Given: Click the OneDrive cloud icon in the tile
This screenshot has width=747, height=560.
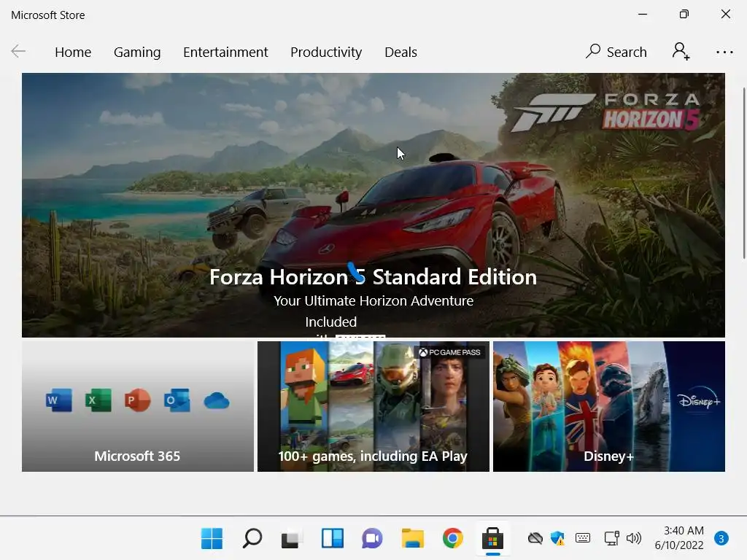Looking at the screenshot, I should point(216,400).
